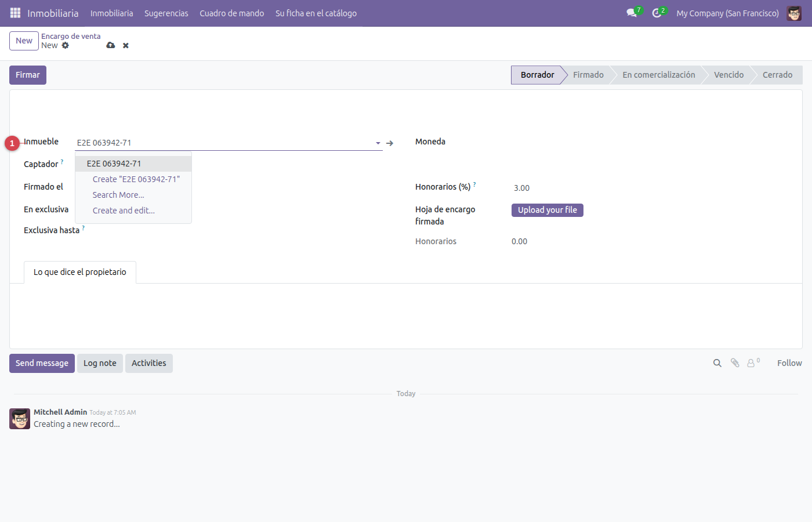The image size is (812, 522).
Task: Open the apps grid menu icon
Action: 15,13
